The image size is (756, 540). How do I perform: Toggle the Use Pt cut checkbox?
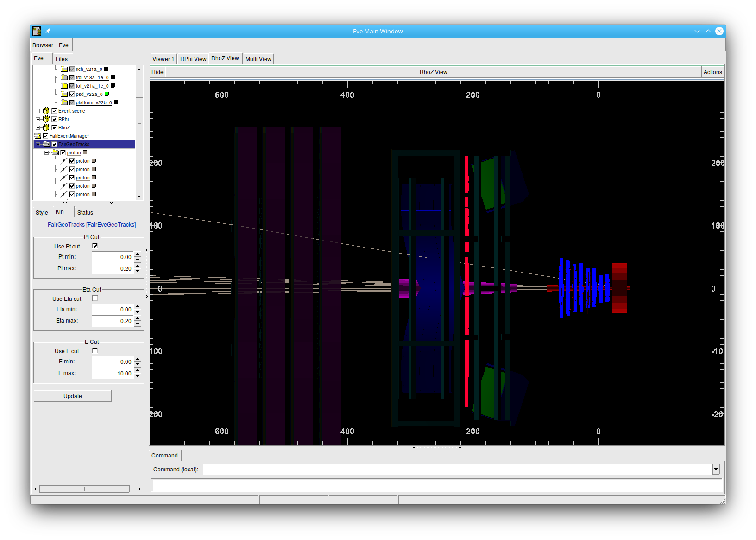[x=95, y=246]
